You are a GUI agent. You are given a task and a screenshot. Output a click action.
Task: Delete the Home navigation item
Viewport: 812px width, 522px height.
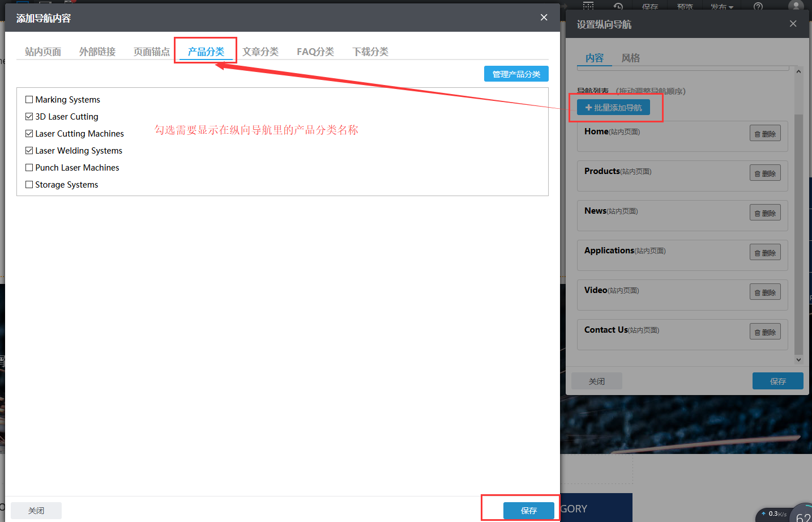click(765, 133)
